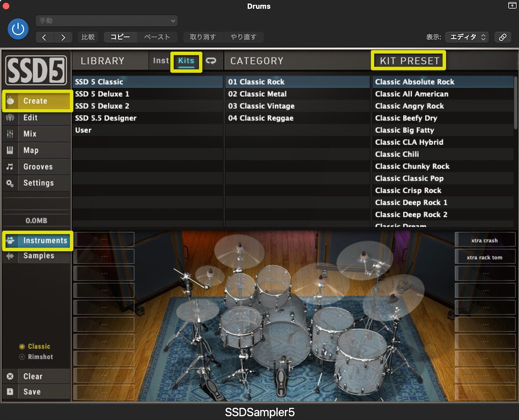This screenshot has height=420, width=519.
Task: Click the Save button
Action: click(x=31, y=392)
